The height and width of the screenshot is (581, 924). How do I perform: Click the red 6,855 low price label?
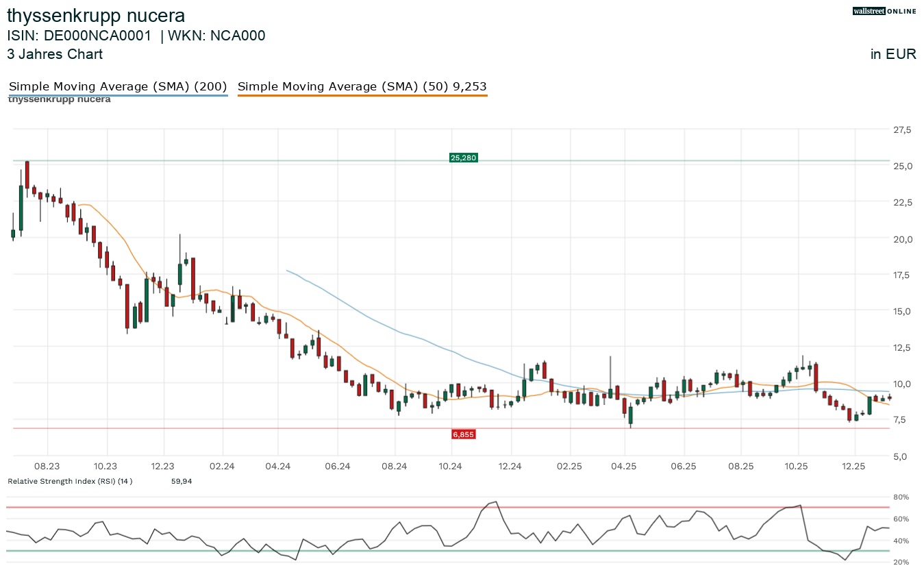[463, 434]
